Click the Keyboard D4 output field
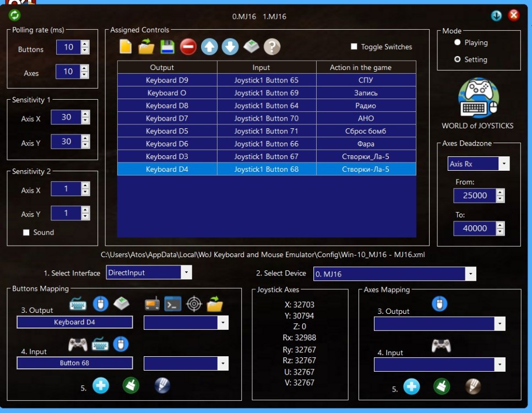532x413 pixels. click(75, 322)
